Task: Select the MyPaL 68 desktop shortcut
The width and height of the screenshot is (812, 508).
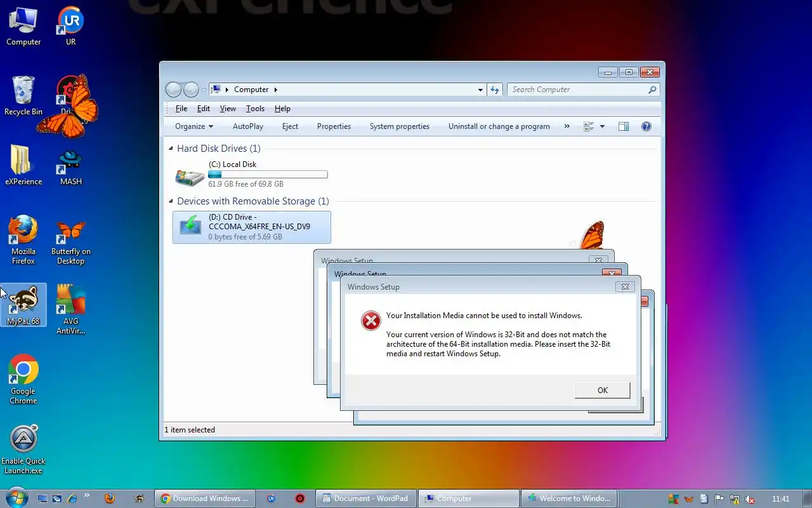Action: 23,305
